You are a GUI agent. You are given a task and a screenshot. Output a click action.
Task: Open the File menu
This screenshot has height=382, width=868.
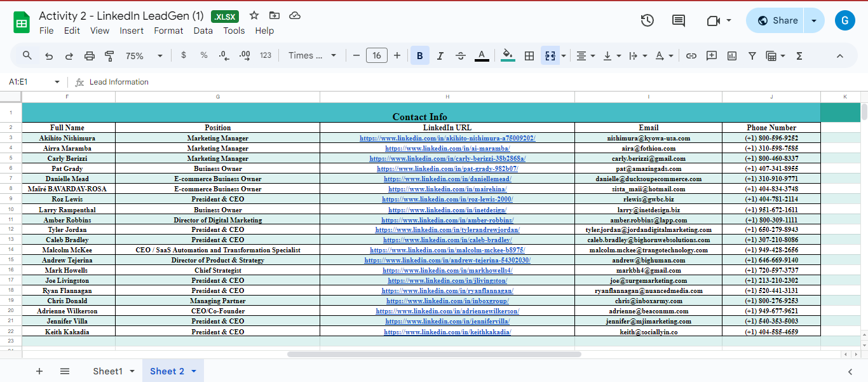[46, 31]
